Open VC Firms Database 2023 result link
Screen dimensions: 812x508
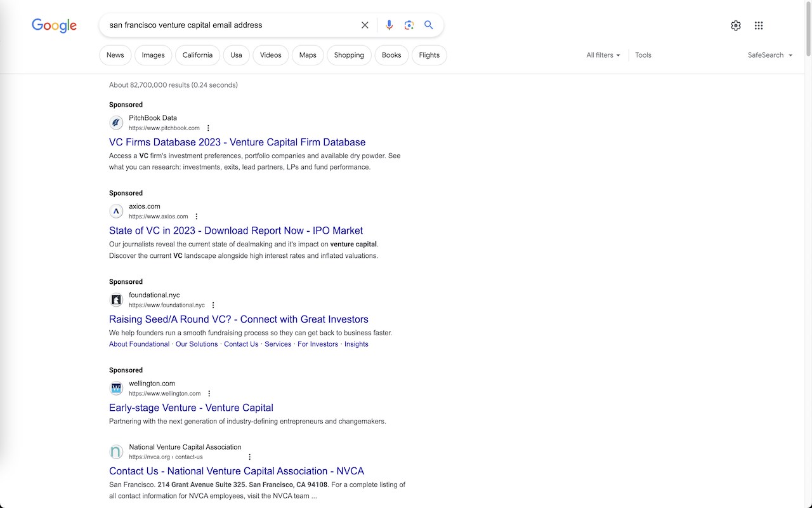[x=237, y=142]
